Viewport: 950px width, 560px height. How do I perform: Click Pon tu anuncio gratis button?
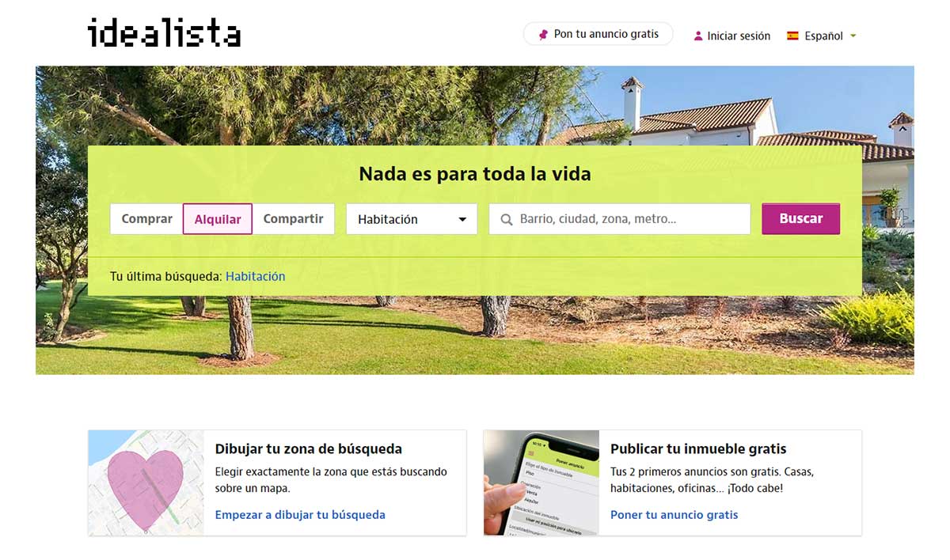click(598, 34)
